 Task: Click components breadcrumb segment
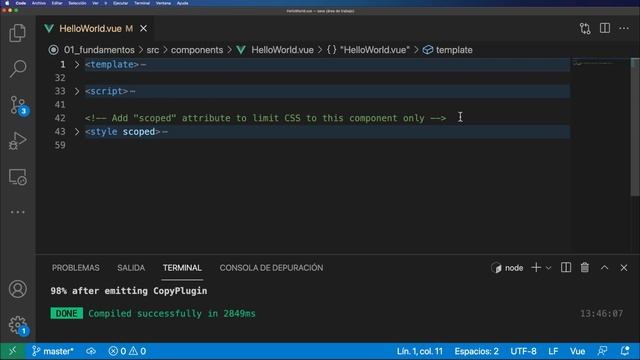pos(197,50)
